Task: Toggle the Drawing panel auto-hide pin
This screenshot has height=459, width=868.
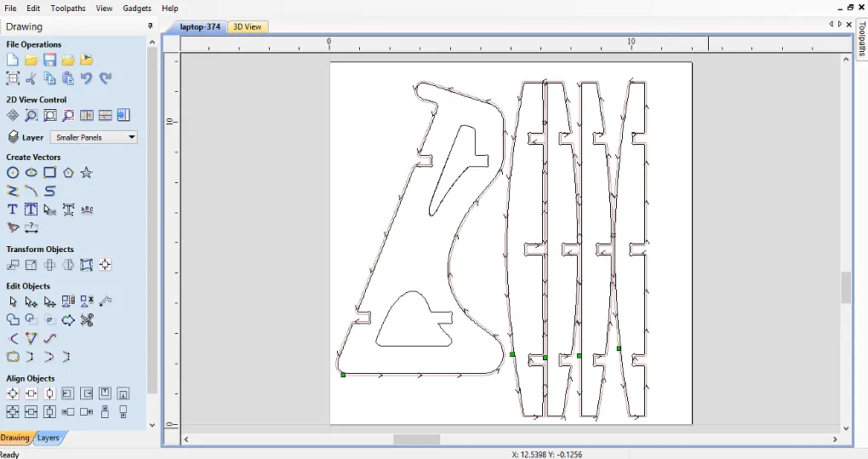Action: tap(151, 26)
